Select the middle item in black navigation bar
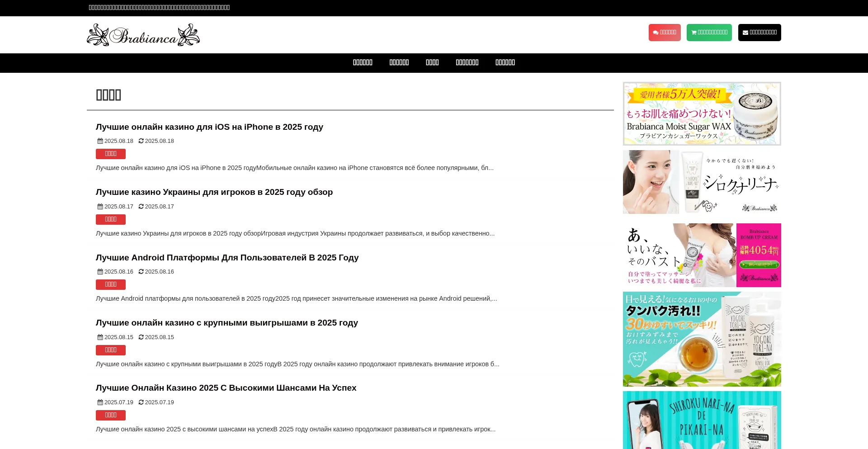Image resolution: width=868 pixels, height=449 pixels. (x=432, y=63)
